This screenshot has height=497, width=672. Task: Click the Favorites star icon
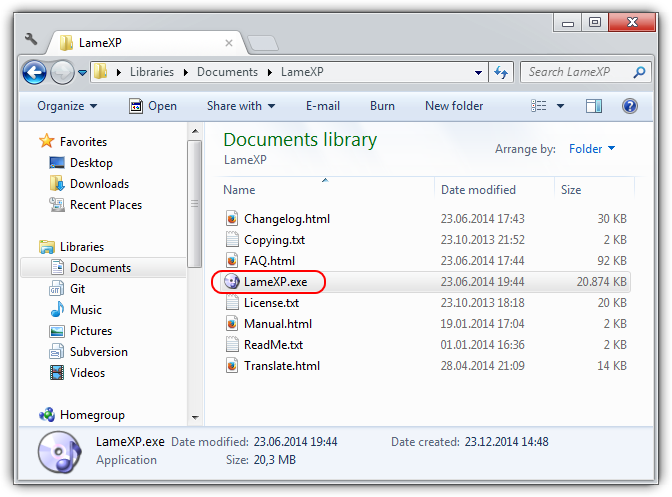[46, 141]
